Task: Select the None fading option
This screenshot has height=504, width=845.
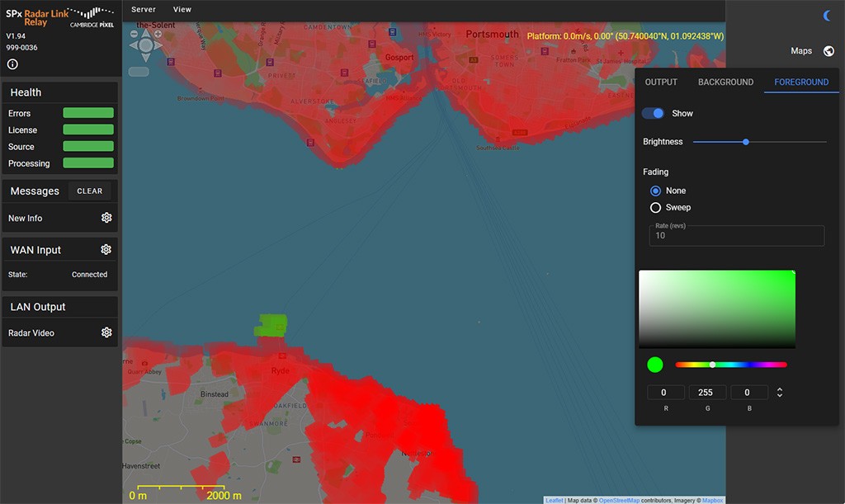Action: pyautogui.click(x=655, y=191)
